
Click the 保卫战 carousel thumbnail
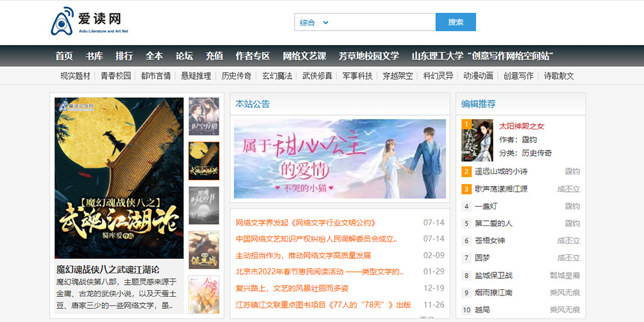click(x=204, y=250)
